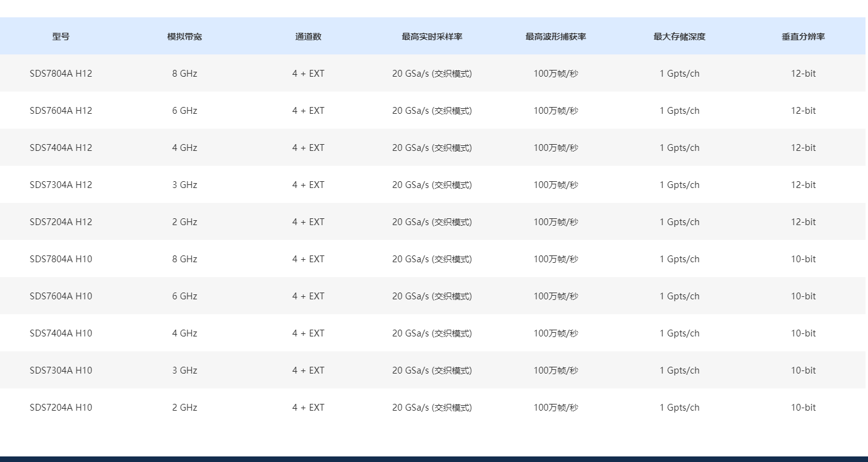Click 2 GHz bandwidth in SDS7204A H12 row

coord(184,222)
